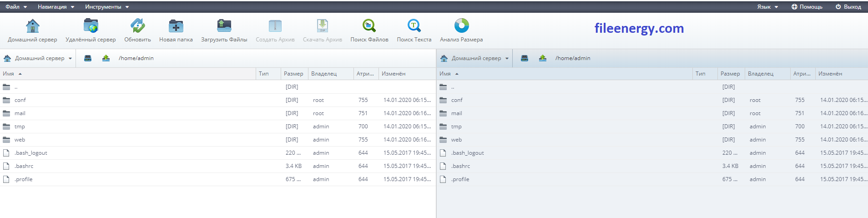Open the Домашний сервер toolbar icon
Screen dimensions: 868x218
coord(32,26)
